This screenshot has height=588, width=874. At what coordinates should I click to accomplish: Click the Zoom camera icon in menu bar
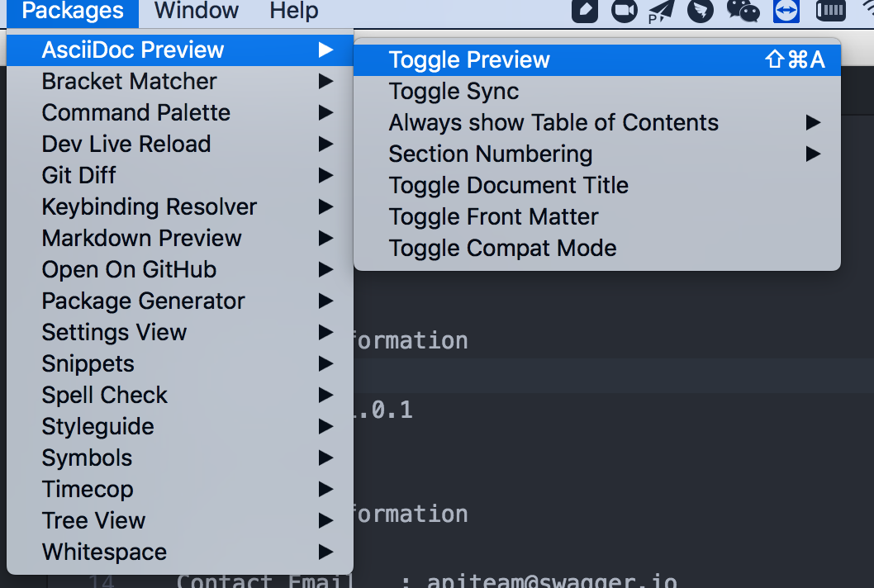point(624,11)
